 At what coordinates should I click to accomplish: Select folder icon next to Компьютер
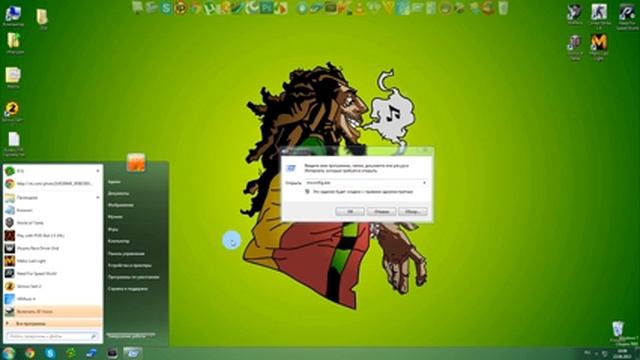pyautogui.click(x=42, y=19)
